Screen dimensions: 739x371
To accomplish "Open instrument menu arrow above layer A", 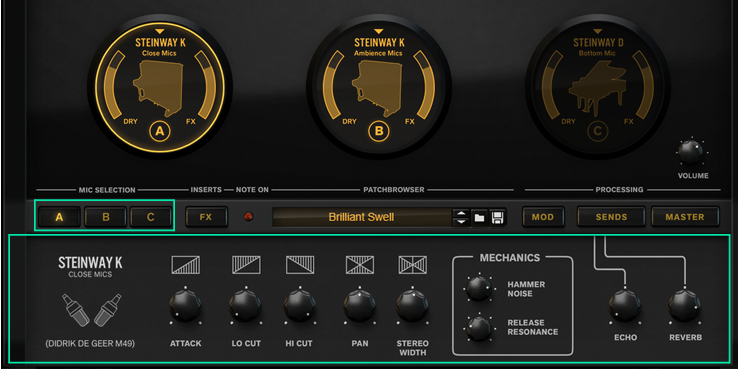I will 160,32.
